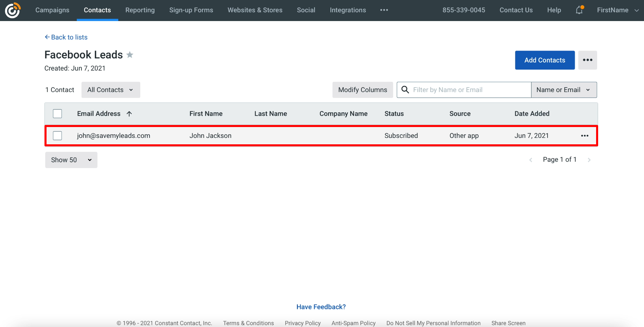Open row actions menu for john@savemyleads.com
This screenshot has height=327, width=644.
point(585,136)
